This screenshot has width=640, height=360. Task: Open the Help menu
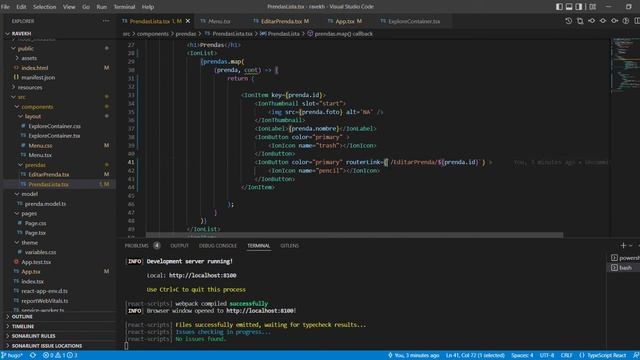coord(148,7)
